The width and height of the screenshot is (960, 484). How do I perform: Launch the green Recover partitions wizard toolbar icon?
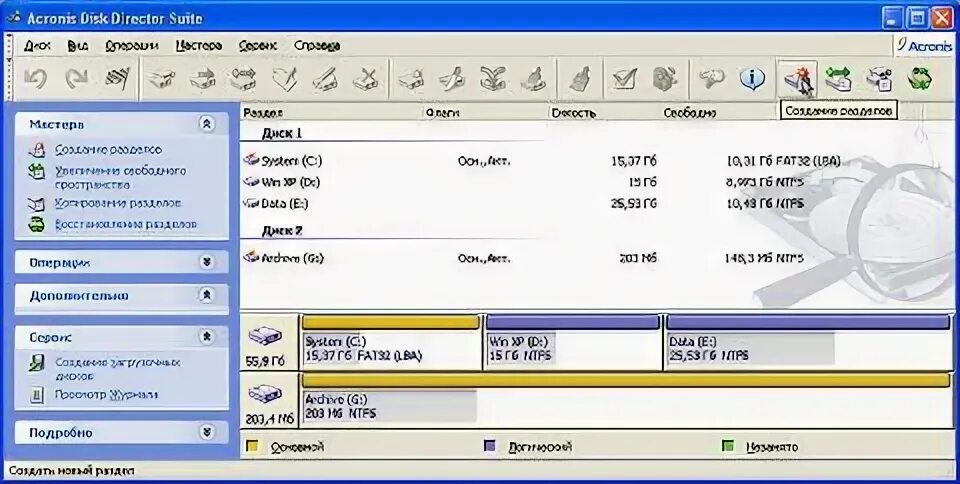tap(919, 79)
